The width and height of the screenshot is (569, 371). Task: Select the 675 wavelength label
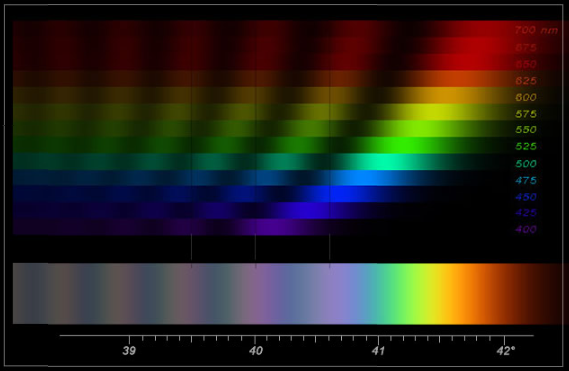pos(526,48)
